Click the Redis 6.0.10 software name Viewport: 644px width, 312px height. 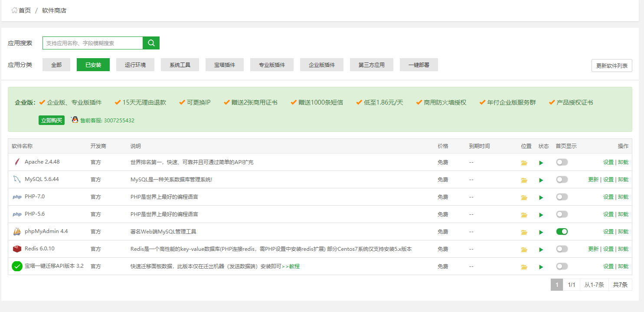click(x=39, y=249)
